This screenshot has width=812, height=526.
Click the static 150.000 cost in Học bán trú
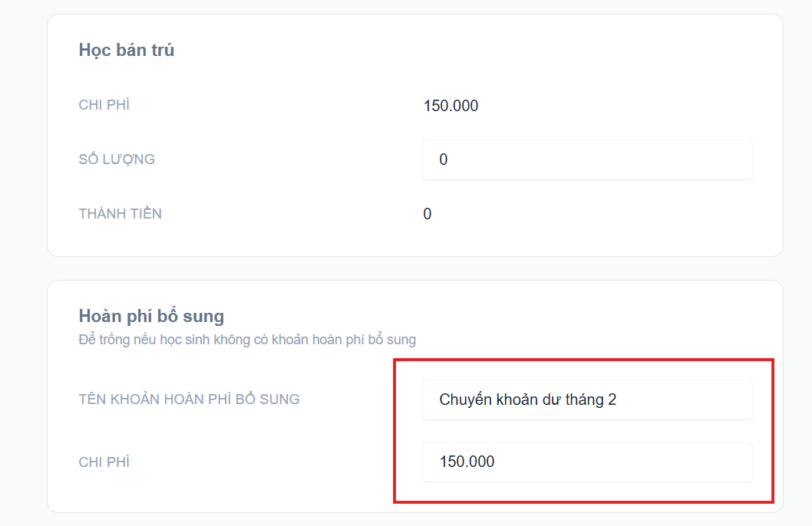tap(451, 106)
